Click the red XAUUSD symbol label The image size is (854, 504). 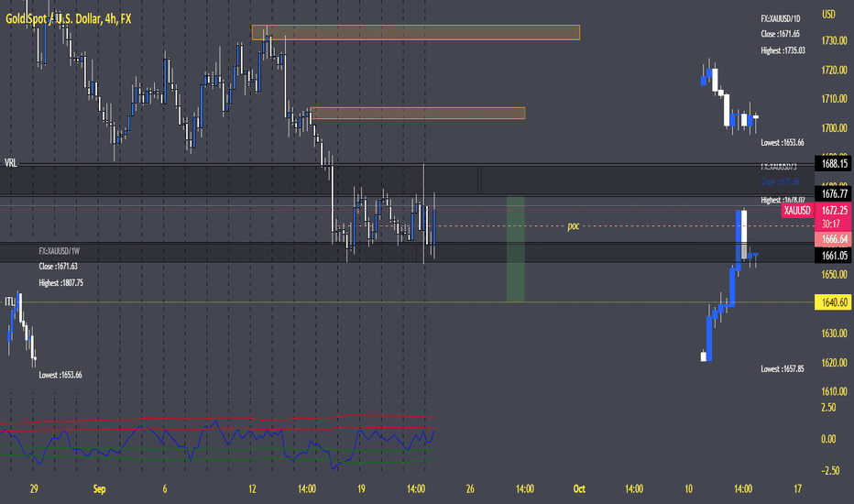click(797, 211)
